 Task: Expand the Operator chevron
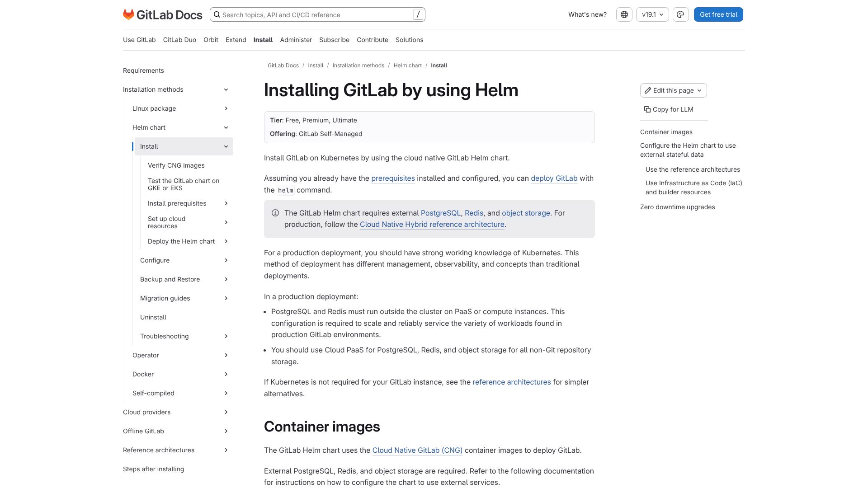226,355
